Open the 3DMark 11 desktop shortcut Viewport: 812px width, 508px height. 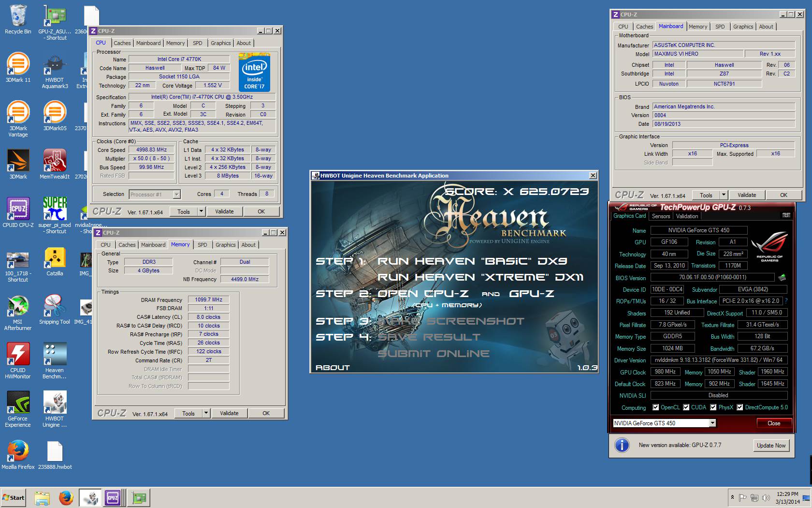click(18, 68)
